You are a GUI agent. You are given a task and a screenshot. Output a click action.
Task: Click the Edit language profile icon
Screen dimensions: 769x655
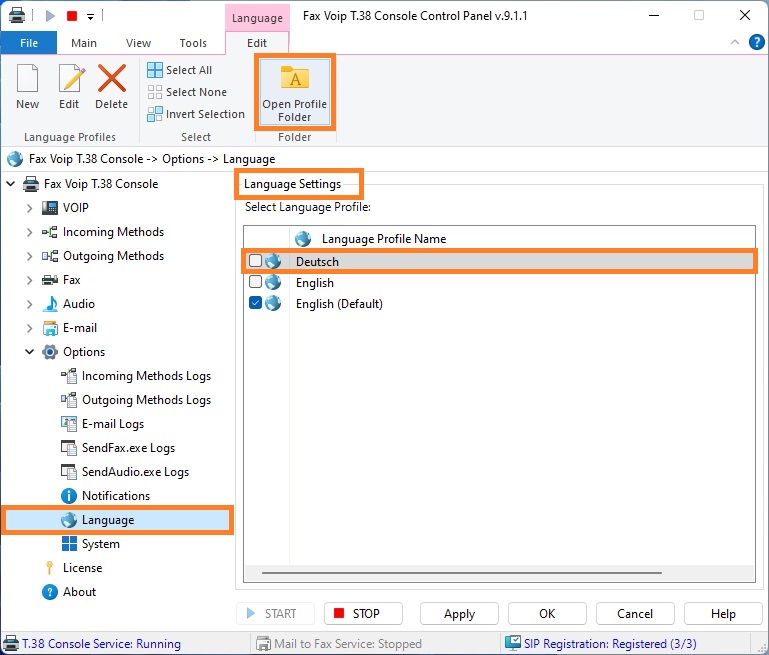71,78
